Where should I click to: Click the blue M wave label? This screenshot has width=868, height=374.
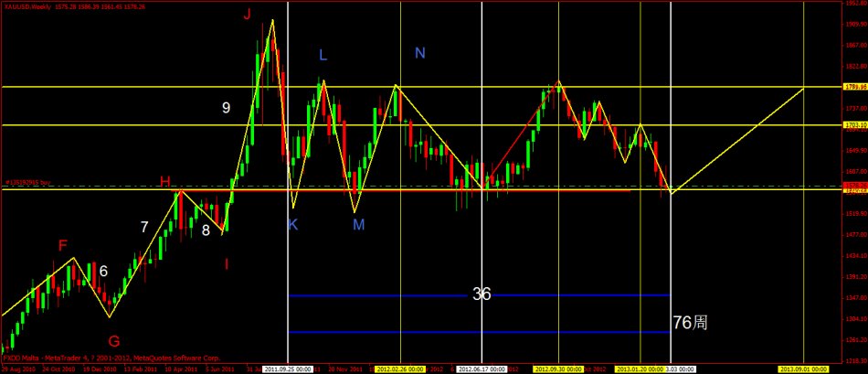[x=360, y=225]
